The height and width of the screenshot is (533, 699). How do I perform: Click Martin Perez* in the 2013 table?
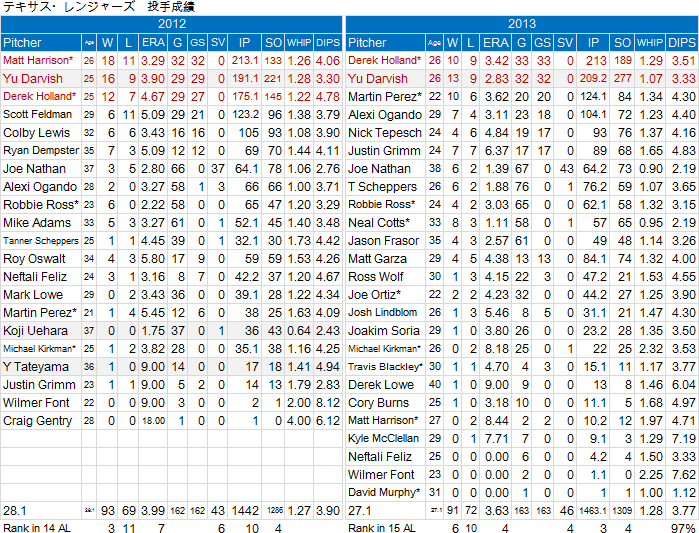[x=385, y=96]
